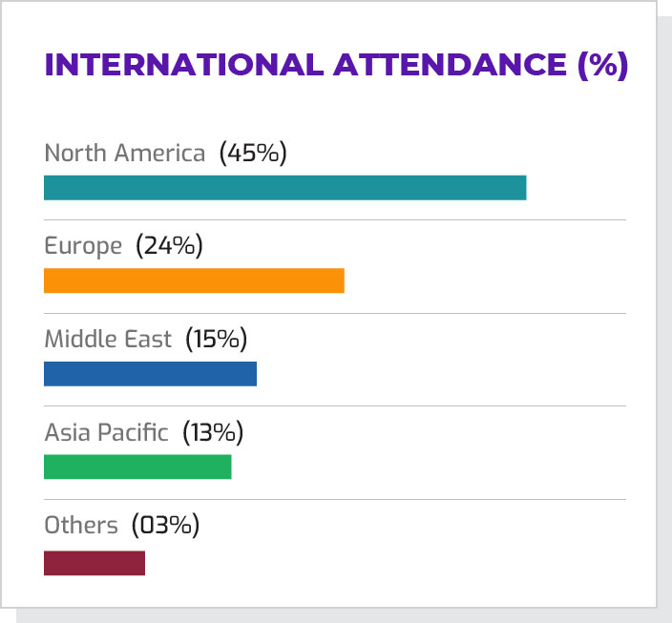672x623 pixels.
Task: Click the (45%) value next to North America
Action: point(253,154)
